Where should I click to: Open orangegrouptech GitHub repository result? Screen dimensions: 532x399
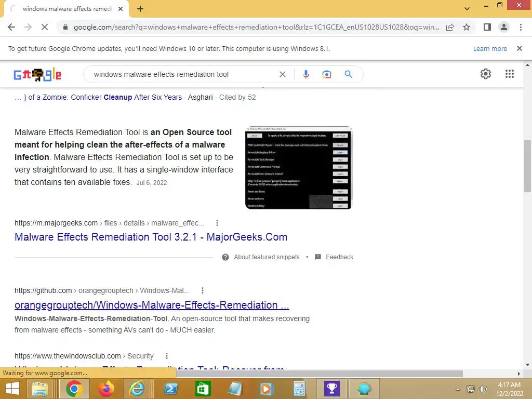(152, 305)
